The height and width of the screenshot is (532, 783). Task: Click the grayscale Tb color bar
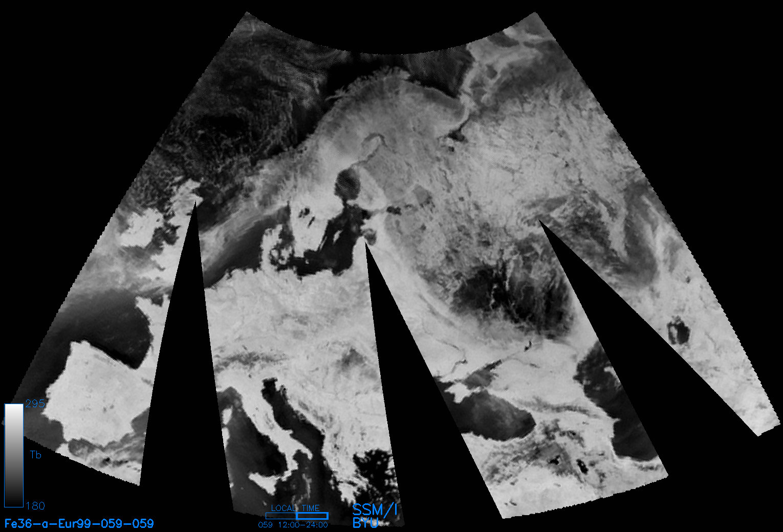(14, 455)
